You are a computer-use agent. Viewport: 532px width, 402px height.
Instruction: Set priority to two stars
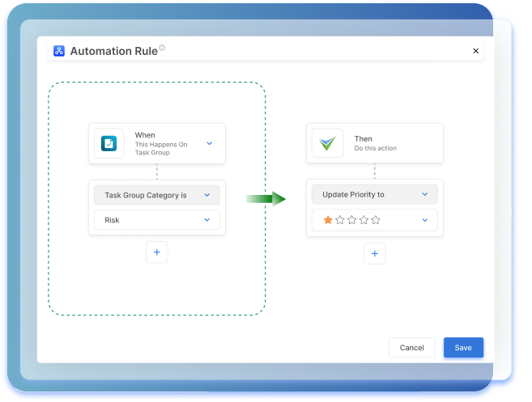340,220
